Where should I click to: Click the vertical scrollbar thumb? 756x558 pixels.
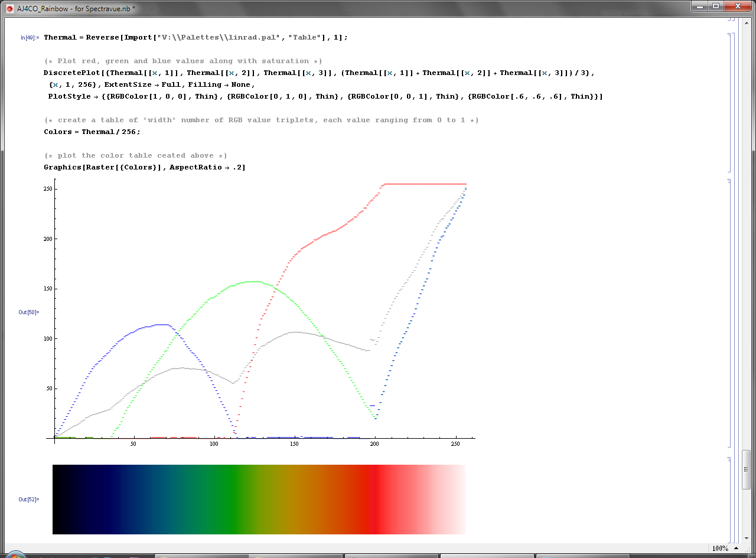(x=747, y=469)
